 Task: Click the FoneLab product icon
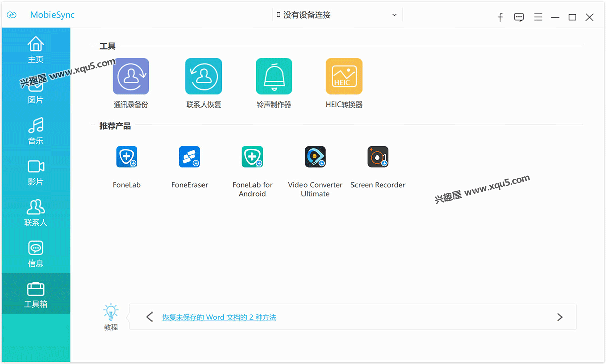127,157
